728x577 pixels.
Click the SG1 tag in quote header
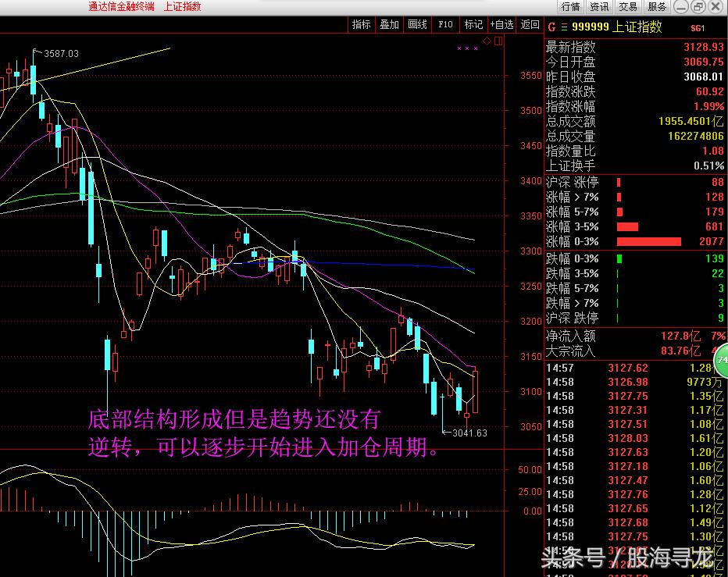(x=698, y=28)
